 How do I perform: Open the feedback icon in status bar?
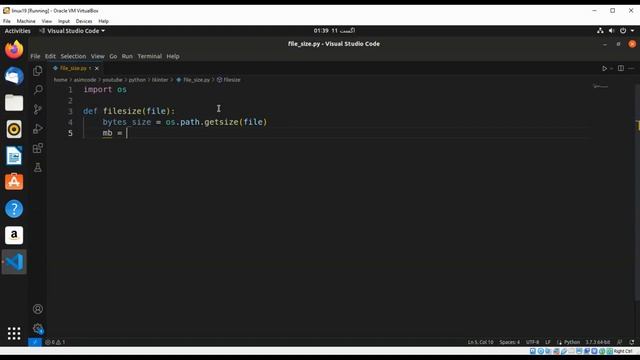(620, 342)
